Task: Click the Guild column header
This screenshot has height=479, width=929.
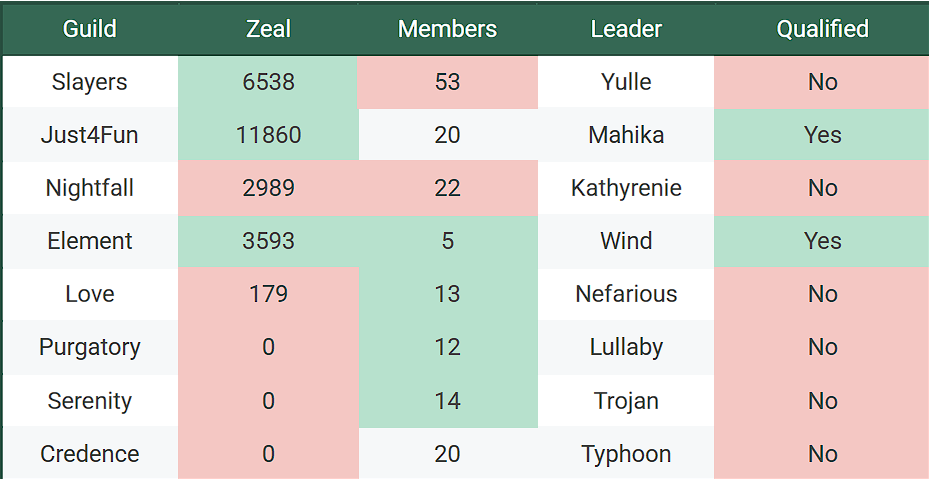Action: 90,29
